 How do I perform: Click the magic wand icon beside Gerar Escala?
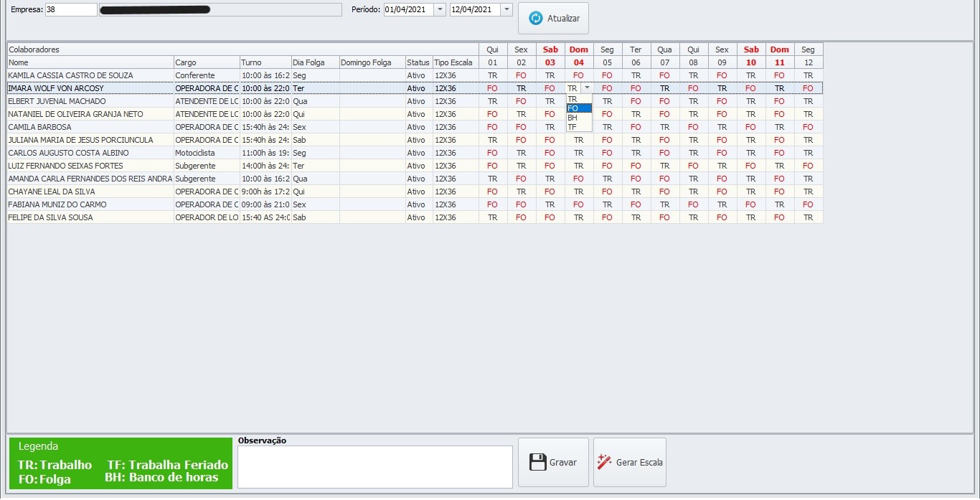(605, 462)
